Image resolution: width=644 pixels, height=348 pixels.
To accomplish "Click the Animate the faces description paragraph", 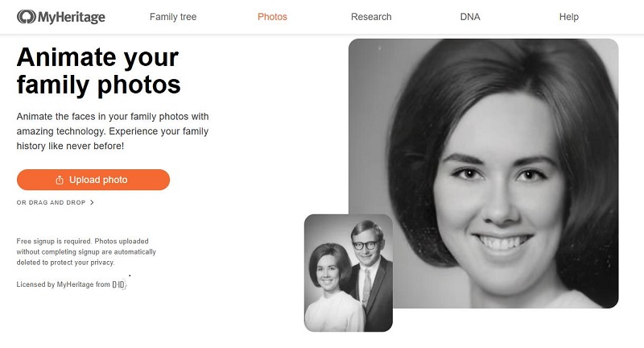I will coord(112,130).
